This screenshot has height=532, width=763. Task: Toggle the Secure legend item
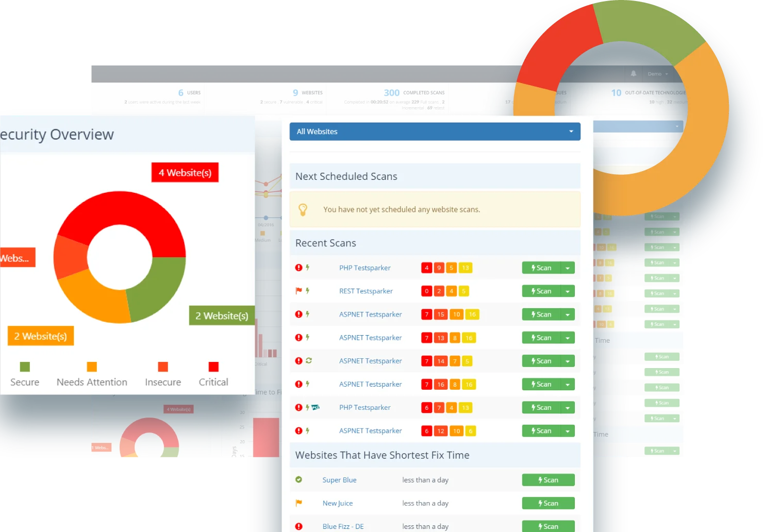[x=25, y=374]
